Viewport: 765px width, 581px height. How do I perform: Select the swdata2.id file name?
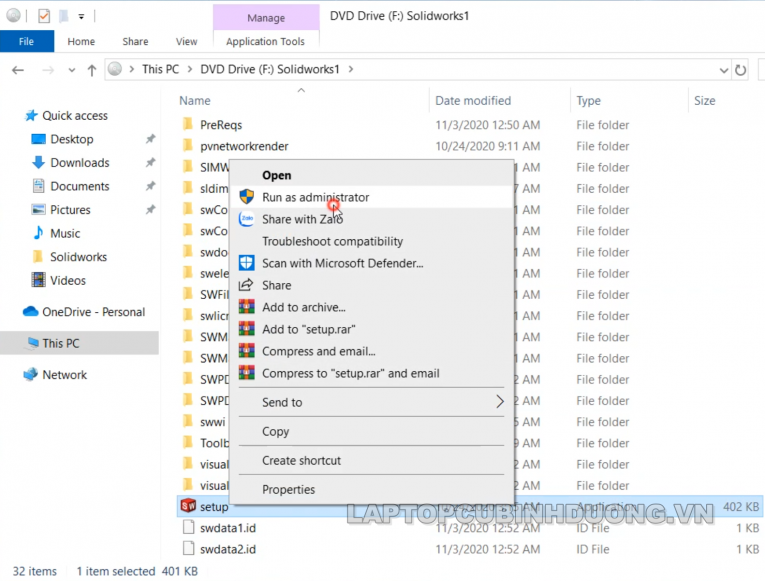point(228,549)
